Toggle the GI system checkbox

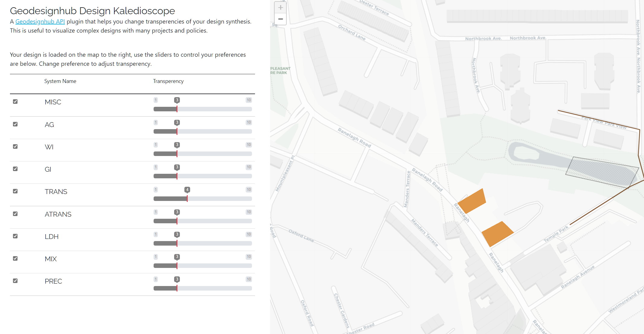point(15,169)
